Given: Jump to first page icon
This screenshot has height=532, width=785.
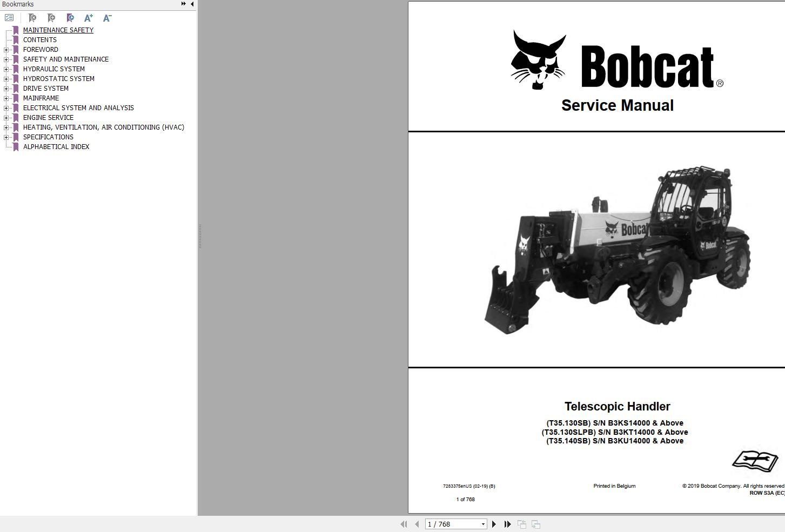Looking at the screenshot, I should [x=404, y=524].
